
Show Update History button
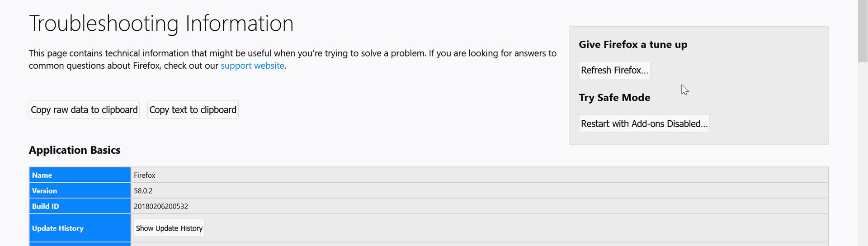[169, 228]
